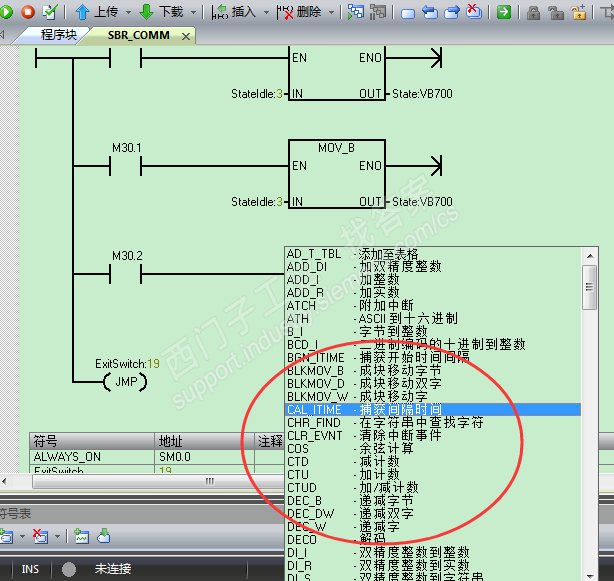Click the delete network icon with red X
This screenshot has width=614, height=581.
(x=285, y=12)
